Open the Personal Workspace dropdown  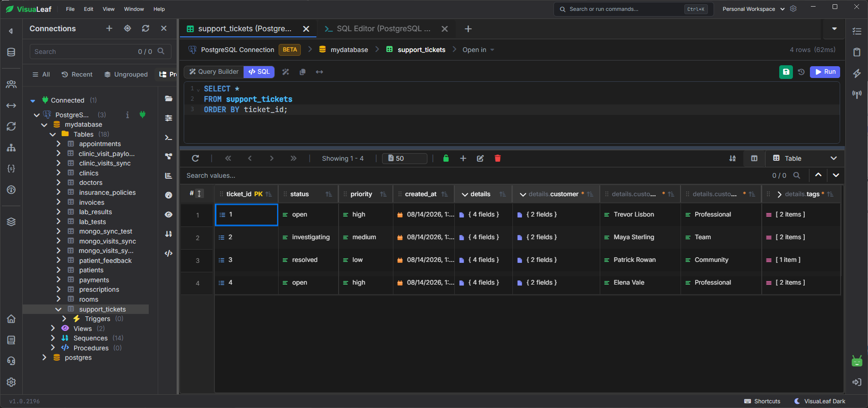[754, 9]
